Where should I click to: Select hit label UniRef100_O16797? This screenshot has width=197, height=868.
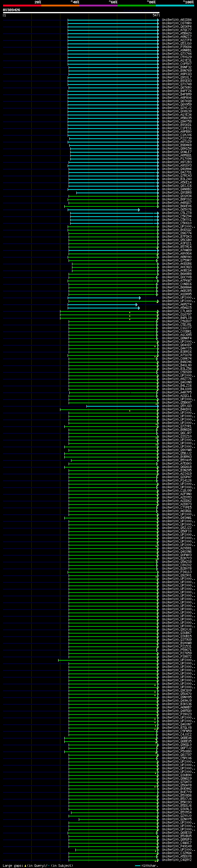[176, 315]
